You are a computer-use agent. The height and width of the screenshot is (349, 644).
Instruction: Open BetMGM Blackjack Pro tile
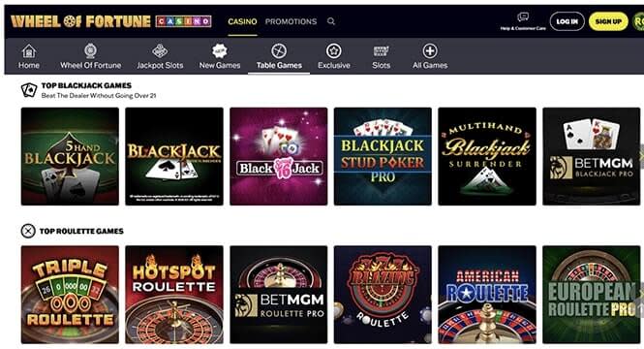[592, 156]
